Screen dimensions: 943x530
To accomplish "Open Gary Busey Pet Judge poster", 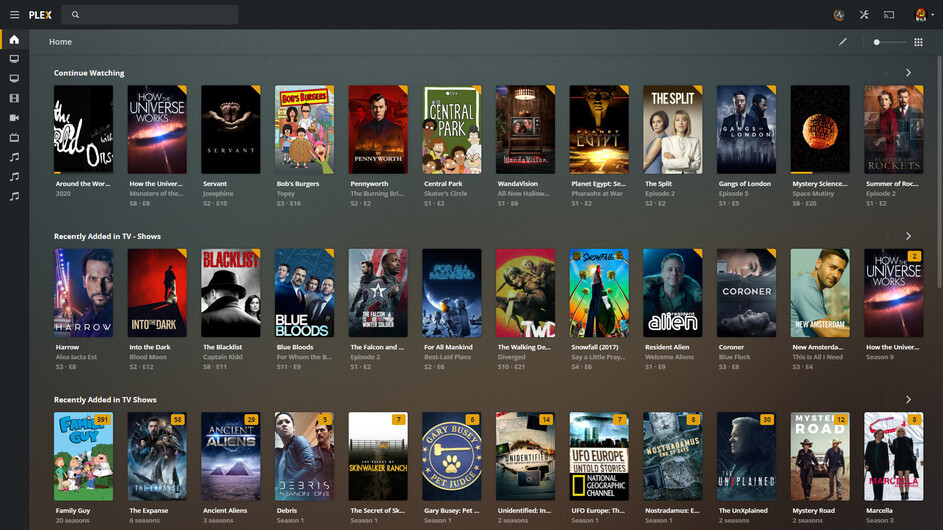I will (x=452, y=457).
